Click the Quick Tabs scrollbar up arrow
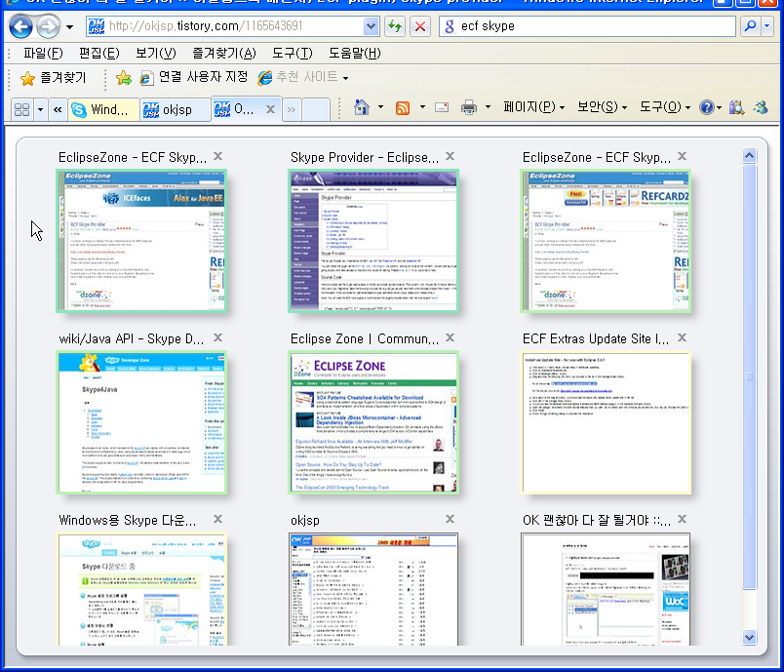This screenshot has width=784, height=672. [x=749, y=155]
